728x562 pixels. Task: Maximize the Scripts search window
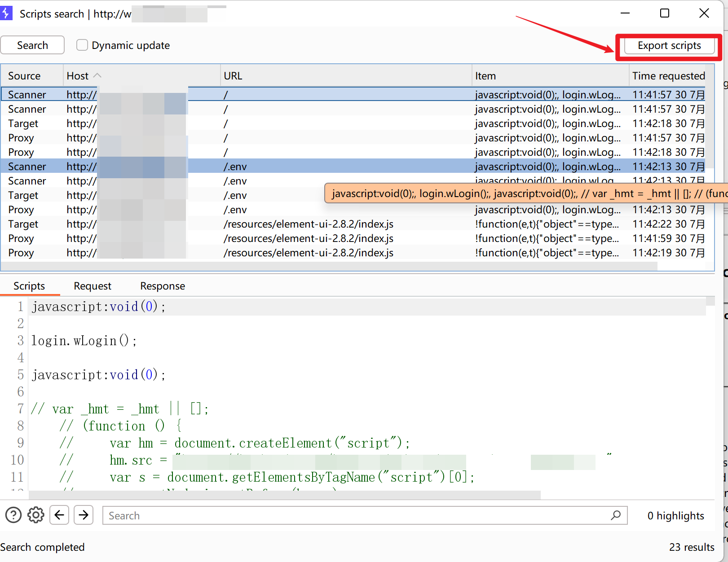[665, 13]
